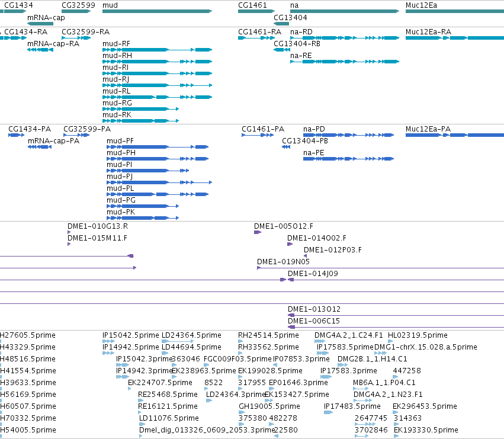Click BAC end DME1-005O12.F
Image resolution: width=504 pixels, height=439 pixels.
coord(258,232)
